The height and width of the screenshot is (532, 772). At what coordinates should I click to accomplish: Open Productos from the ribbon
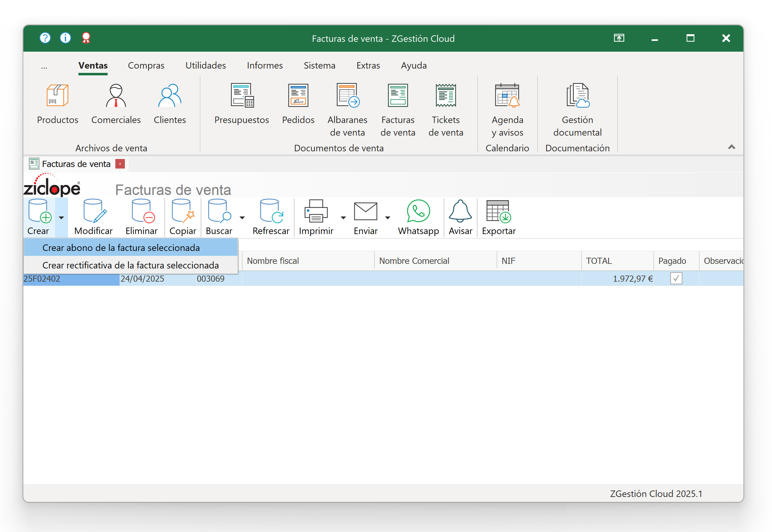58,104
